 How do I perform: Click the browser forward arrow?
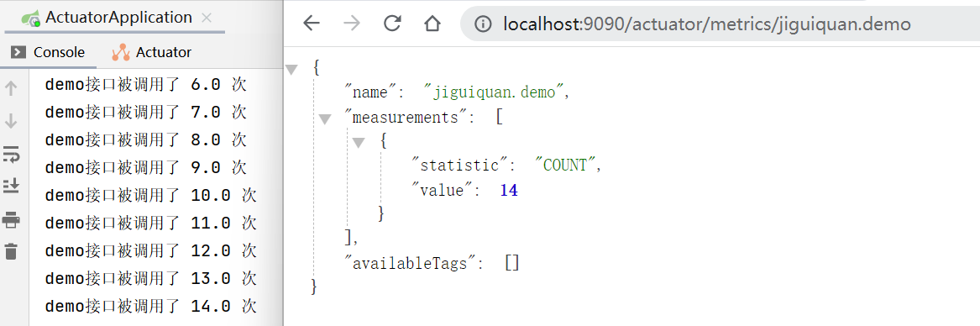click(352, 24)
